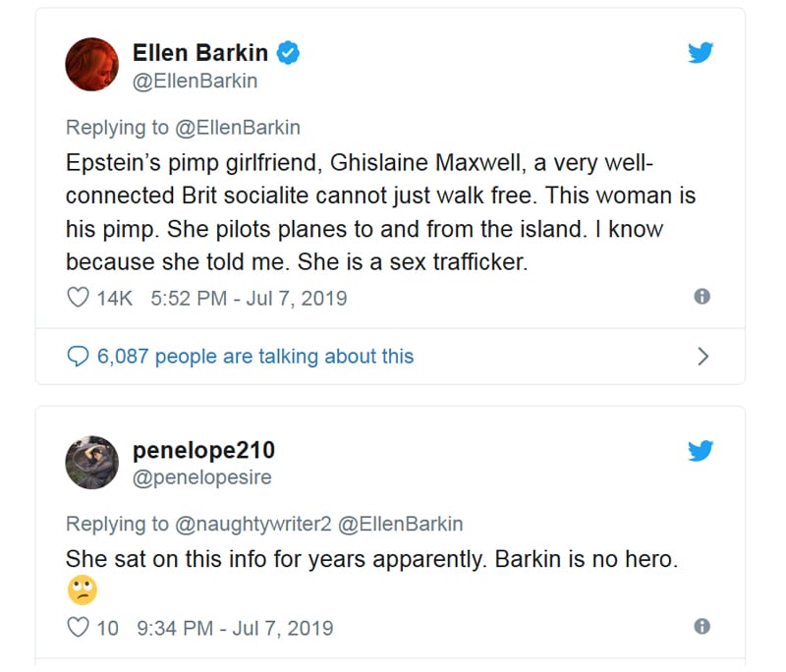Like Ellen Barkin's tweet with heart icon

coord(78,298)
